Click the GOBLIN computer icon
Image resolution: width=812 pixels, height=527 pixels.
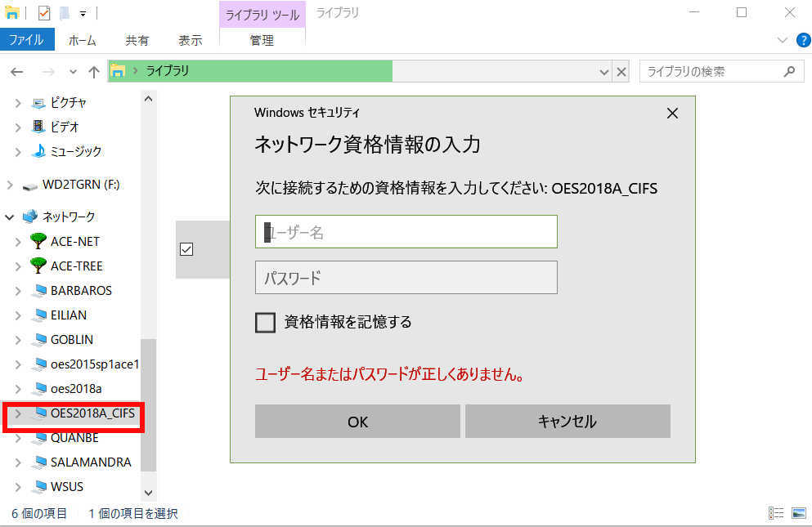pyautogui.click(x=38, y=340)
